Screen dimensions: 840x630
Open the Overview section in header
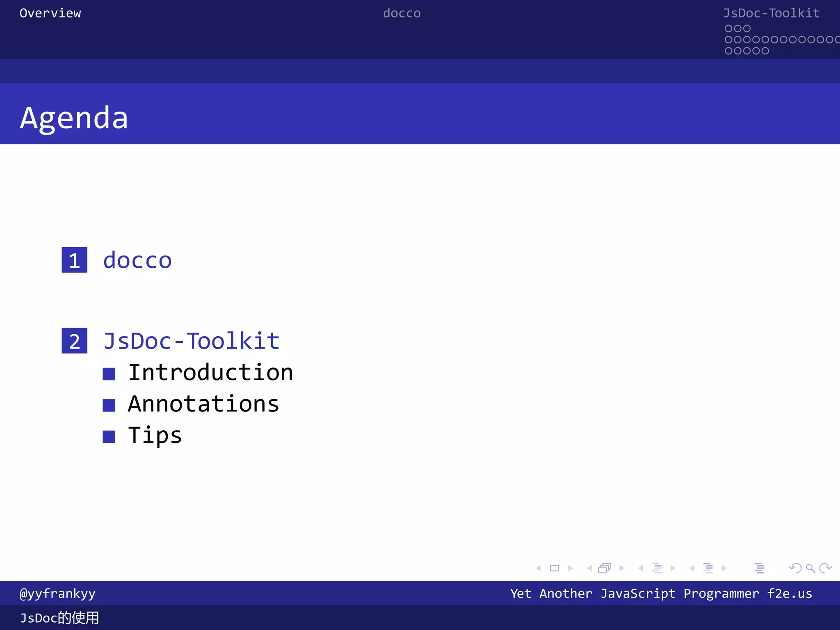tap(50, 13)
